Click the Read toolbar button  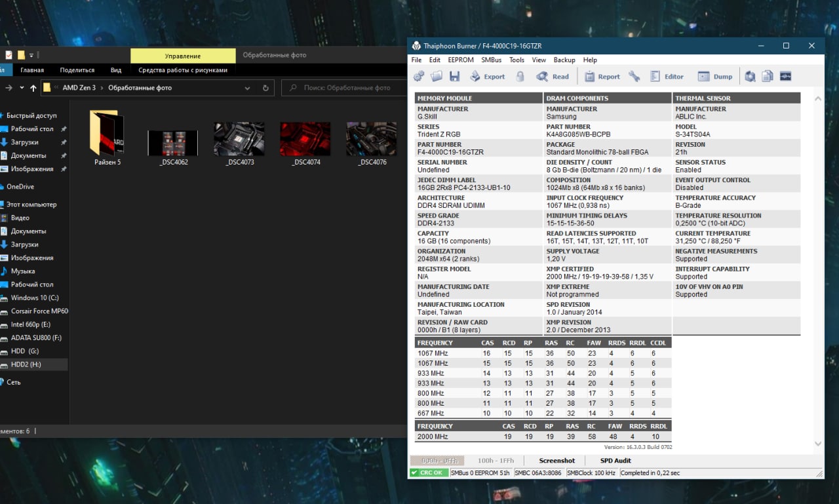[553, 77]
